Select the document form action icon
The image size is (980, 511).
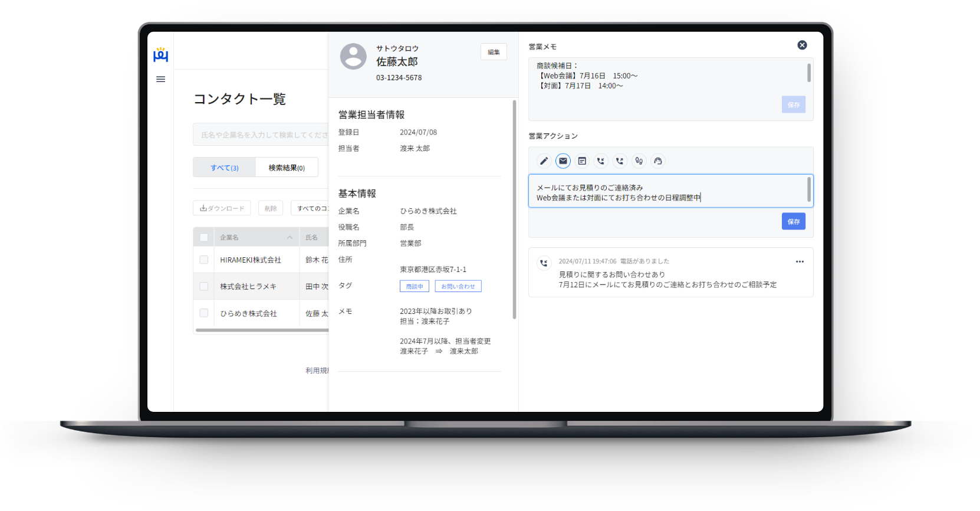tap(582, 160)
